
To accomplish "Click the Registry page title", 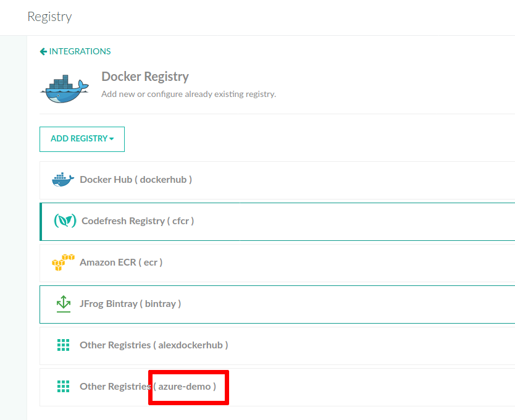I will point(49,17).
